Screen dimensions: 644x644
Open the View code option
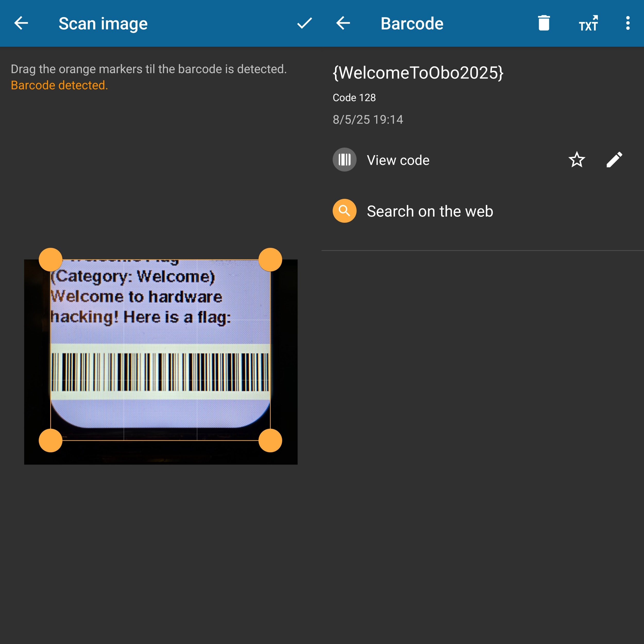pyautogui.click(x=398, y=160)
